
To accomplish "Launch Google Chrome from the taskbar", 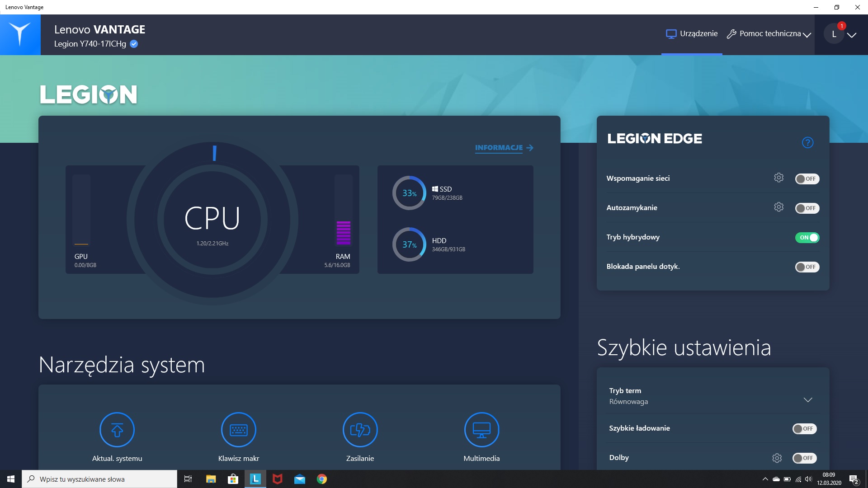I will (x=322, y=479).
